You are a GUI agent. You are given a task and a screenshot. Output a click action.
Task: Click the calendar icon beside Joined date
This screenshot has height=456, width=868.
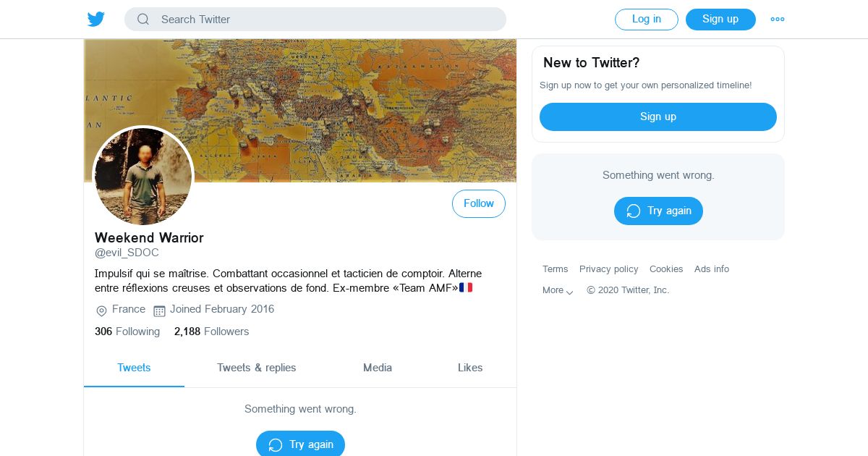[x=159, y=311]
